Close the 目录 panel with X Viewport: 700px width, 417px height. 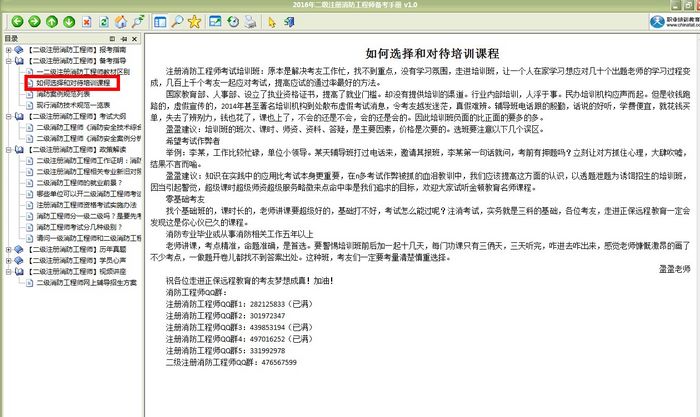[x=134, y=39]
